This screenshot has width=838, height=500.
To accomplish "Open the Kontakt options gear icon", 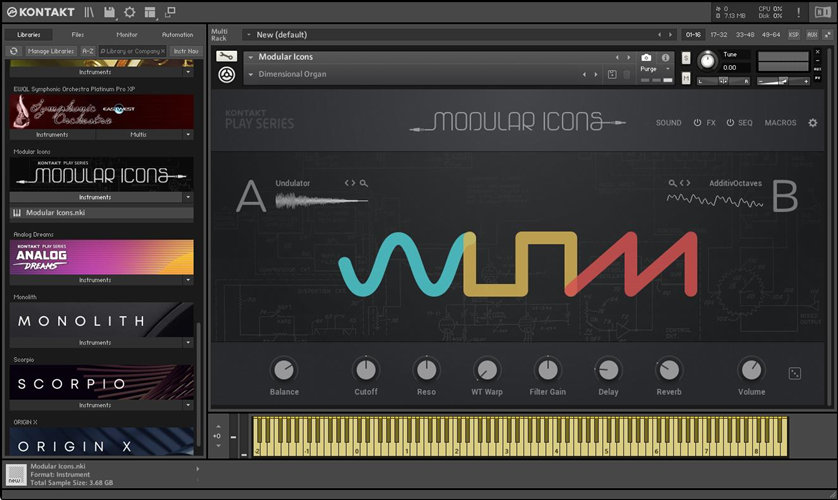I will (x=130, y=12).
